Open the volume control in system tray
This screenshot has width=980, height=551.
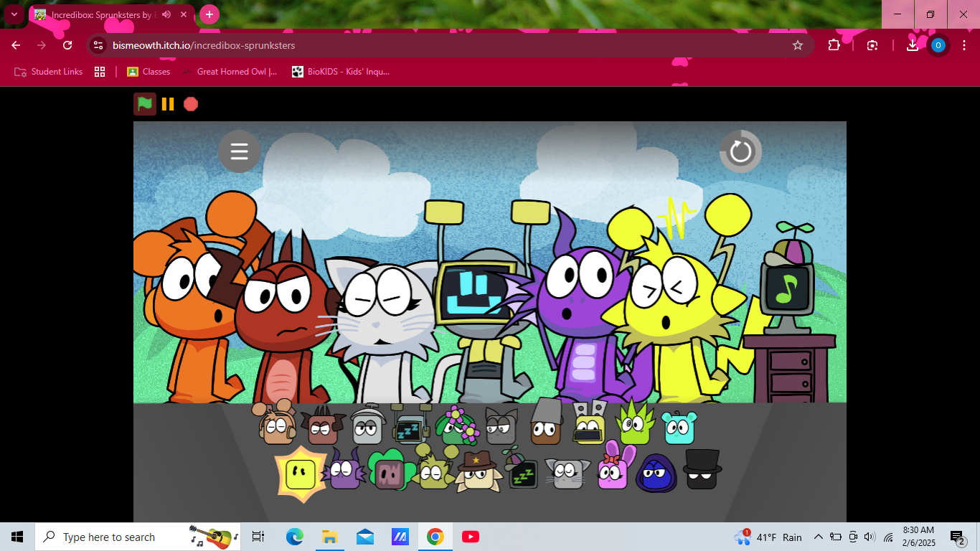[870, 537]
